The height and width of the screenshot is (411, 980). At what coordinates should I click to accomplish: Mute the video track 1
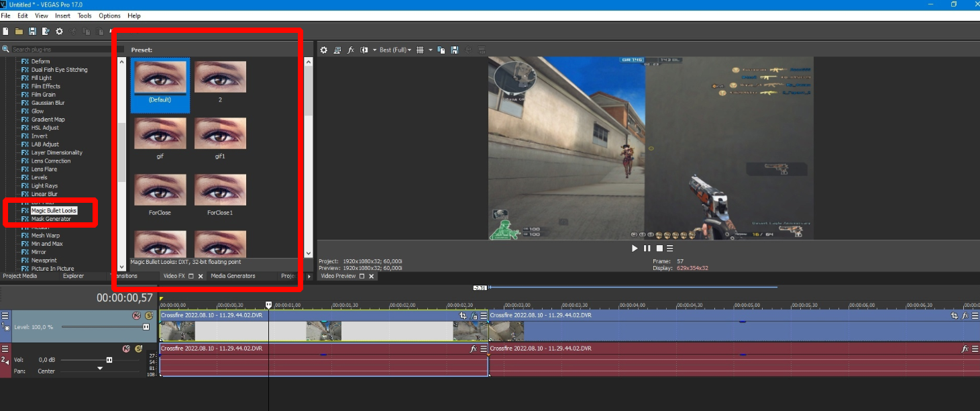(135, 316)
